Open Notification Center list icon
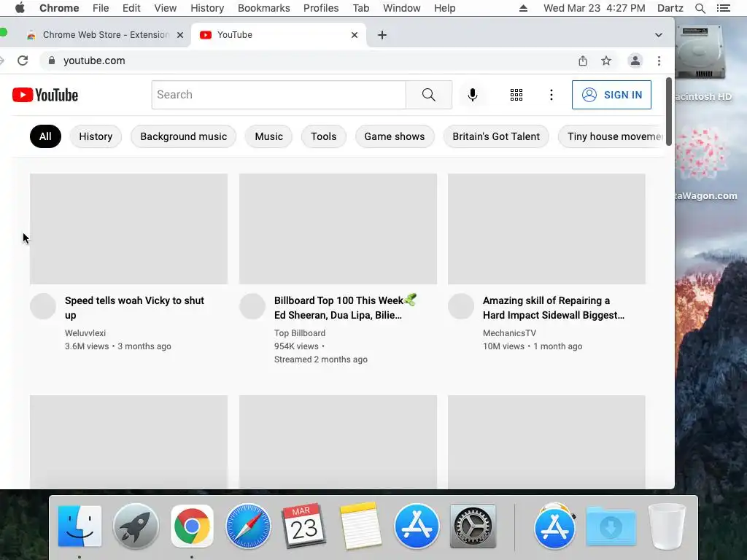Image resolution: width=747 pixels, height=560 pixels. click(x=723, y=8)
